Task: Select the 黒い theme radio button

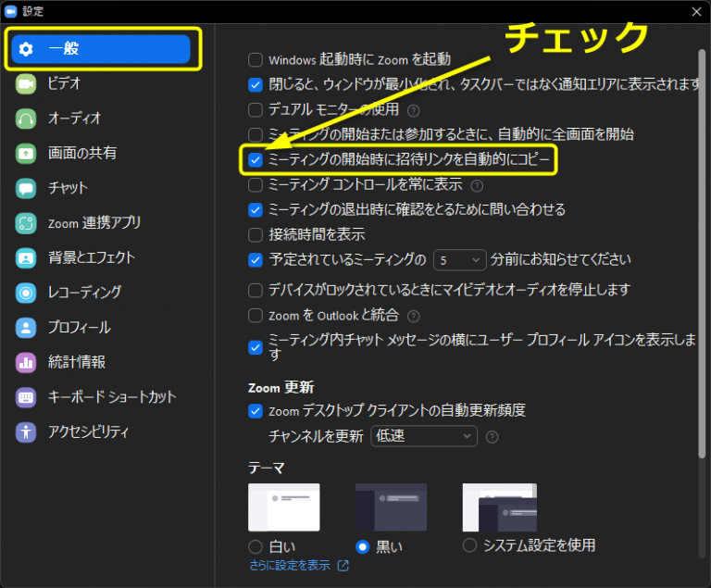Action: 362,546
